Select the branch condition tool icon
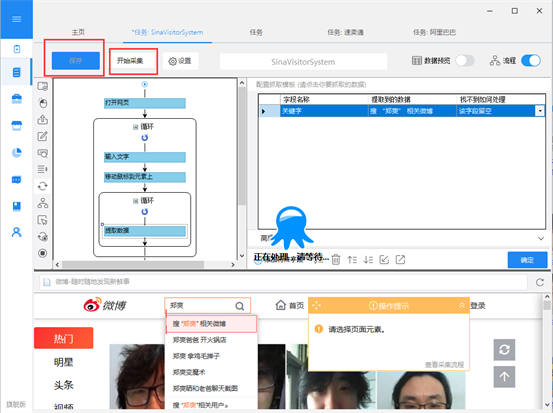Viewport: 553px width, 413px height. (43, 203)
